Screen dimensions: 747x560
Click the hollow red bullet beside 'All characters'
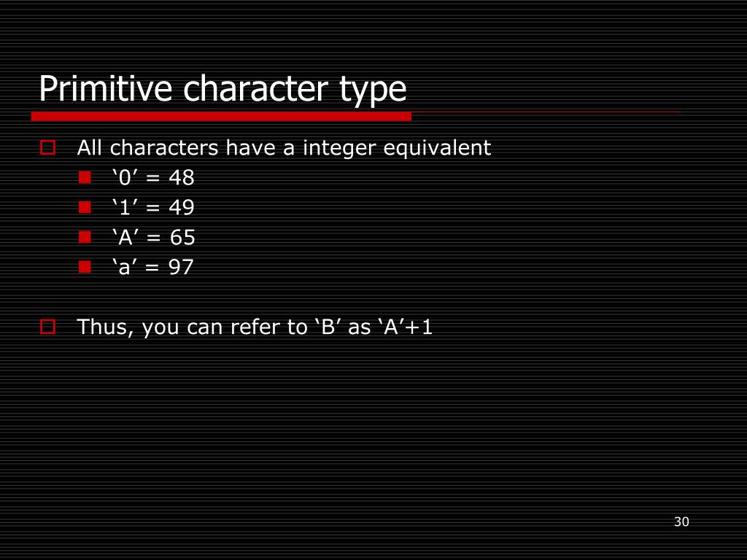(x=48, y=147)
